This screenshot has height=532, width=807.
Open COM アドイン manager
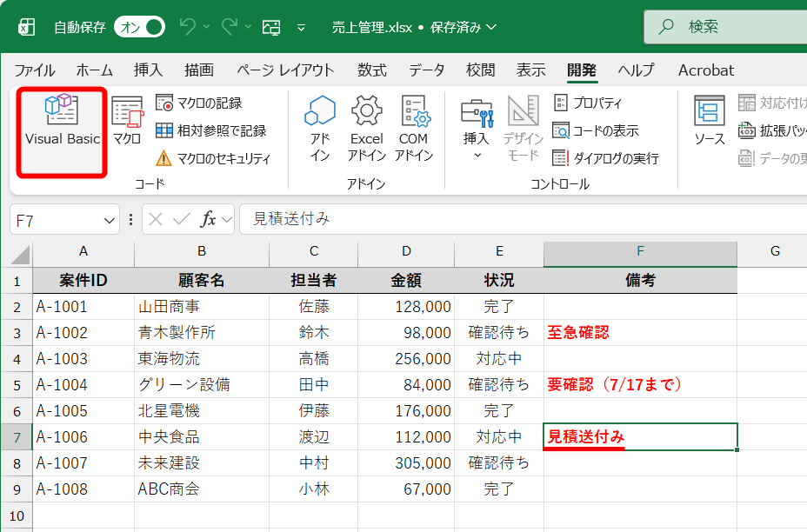click(414, 129)
